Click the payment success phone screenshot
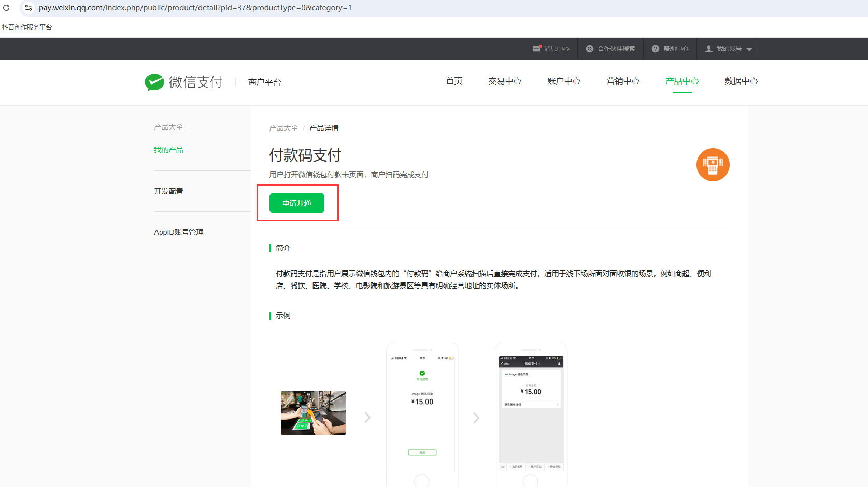Screen dimensions: 868x487 pyautogui.click(x=422, y=414)
